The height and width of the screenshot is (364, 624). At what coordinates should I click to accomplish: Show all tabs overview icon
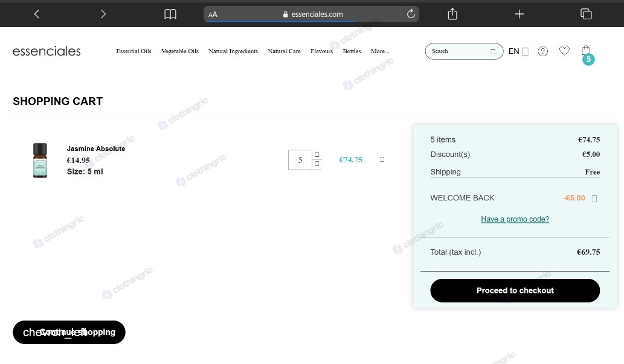tap(586, 14)
